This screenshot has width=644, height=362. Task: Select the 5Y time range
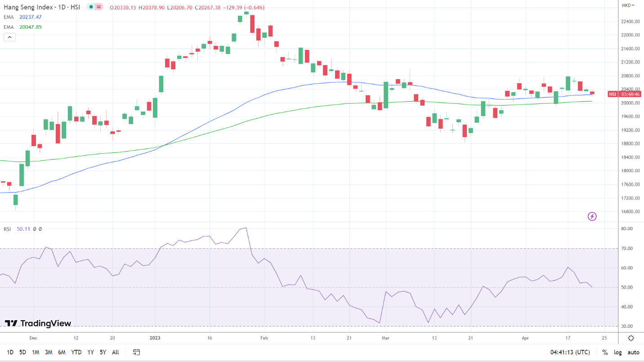[x=103, y=352]
